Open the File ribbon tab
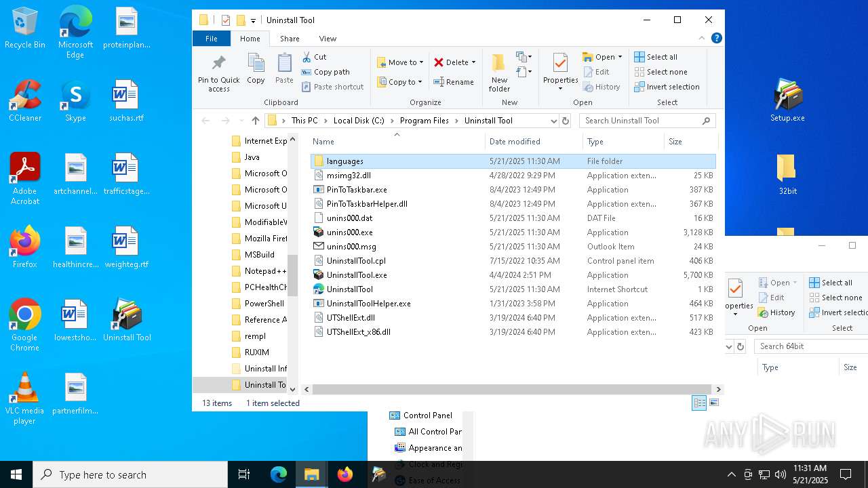 coord(212,39)
